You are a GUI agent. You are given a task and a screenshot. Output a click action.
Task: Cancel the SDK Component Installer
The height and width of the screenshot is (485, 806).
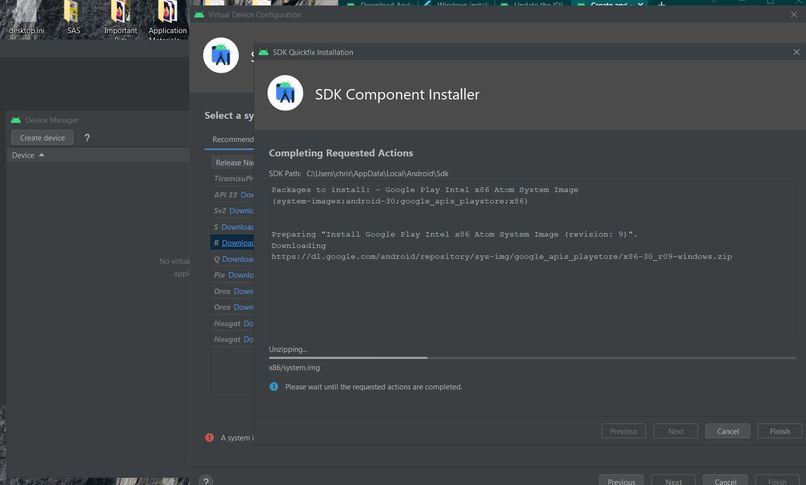pos(727,431)
